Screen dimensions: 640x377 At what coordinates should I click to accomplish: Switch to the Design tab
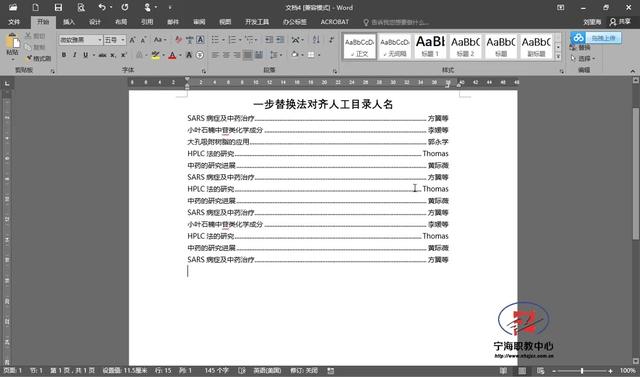[95, 22]
